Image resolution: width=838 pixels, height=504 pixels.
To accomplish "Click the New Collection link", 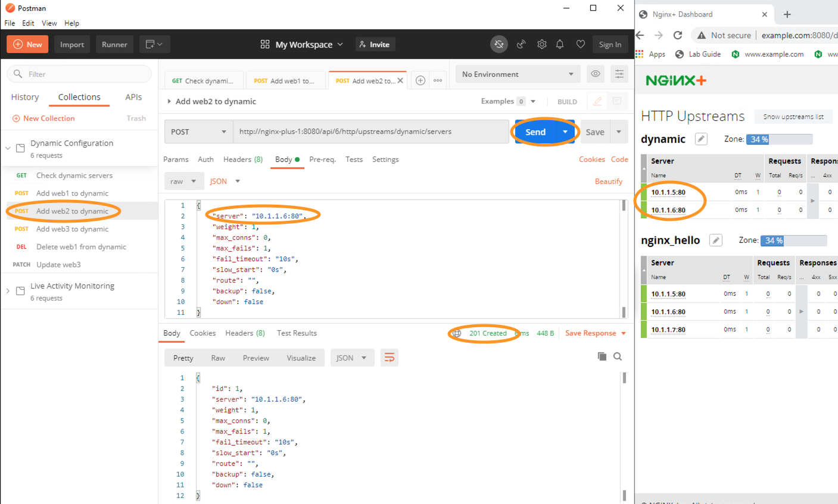I will tap(43, 118).
